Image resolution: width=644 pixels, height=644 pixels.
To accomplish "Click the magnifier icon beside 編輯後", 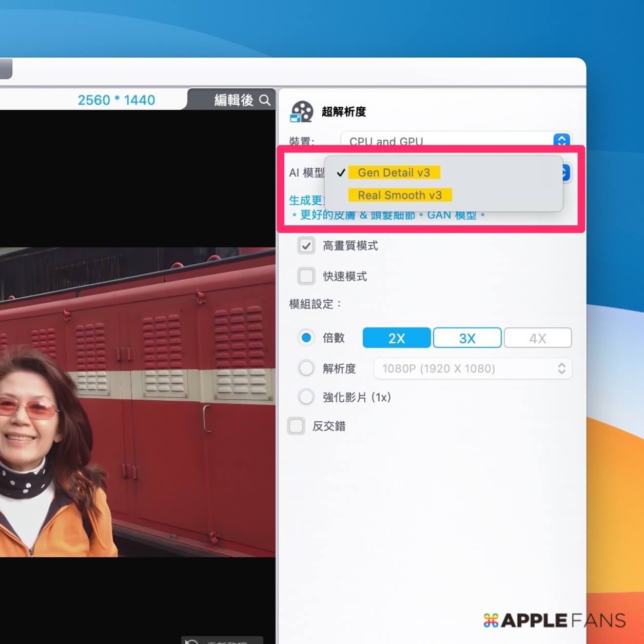I will point(265,100).
